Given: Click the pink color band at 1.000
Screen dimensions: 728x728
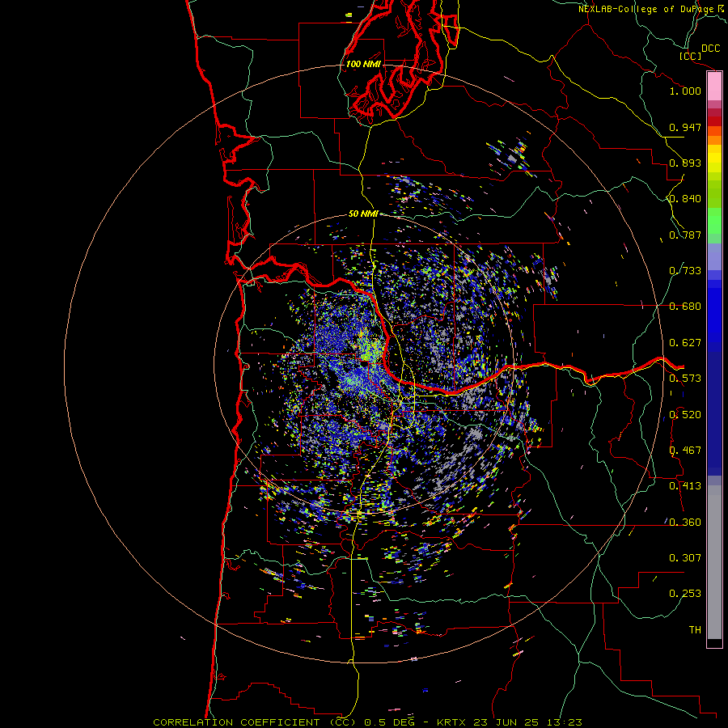Looking at the screenshot, I should point(714,87).
